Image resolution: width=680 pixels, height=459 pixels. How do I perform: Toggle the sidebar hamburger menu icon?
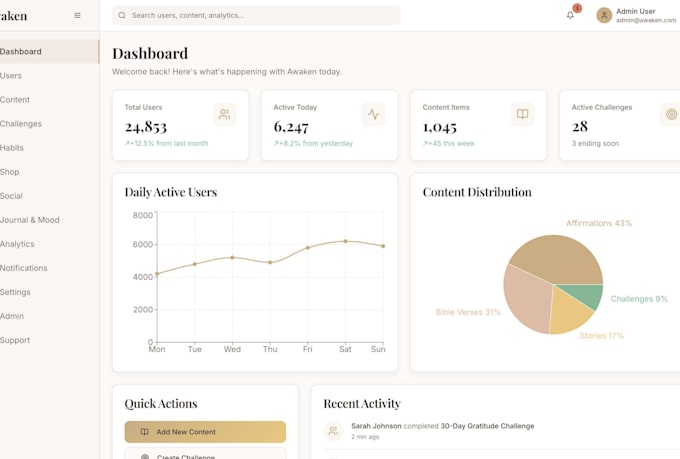pos(77,16)
